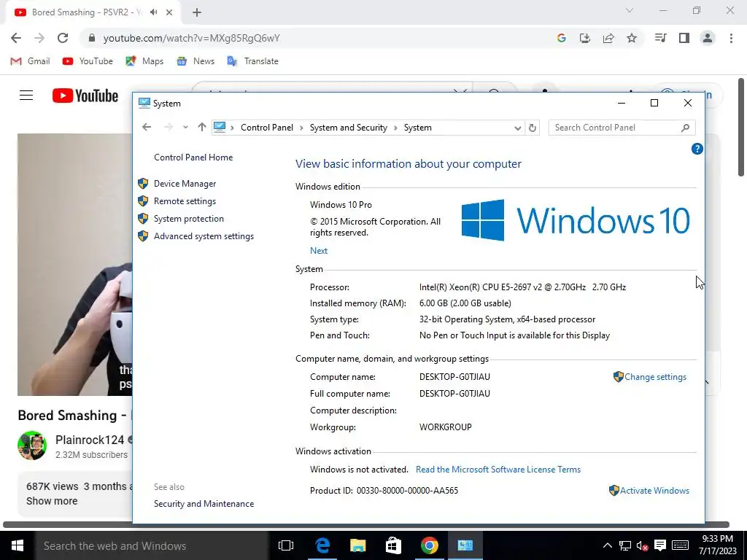Open Chrome three-dot menu

pyautogui.click(x=731, y=38)
